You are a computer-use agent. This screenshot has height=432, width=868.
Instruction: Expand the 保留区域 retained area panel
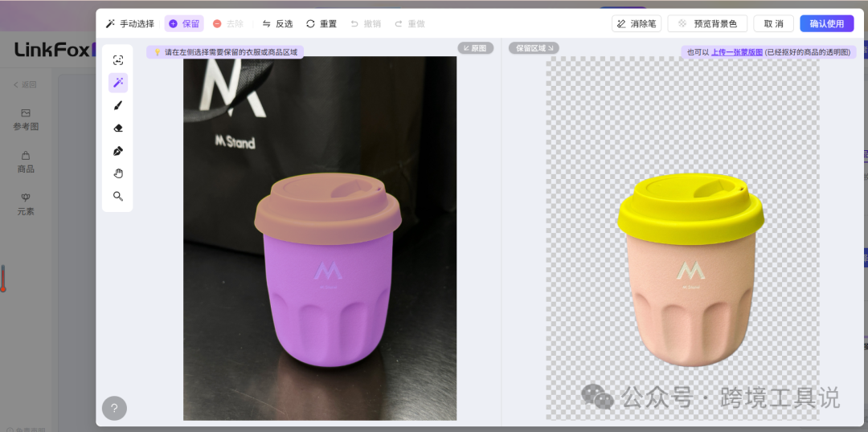pos(534,48)
